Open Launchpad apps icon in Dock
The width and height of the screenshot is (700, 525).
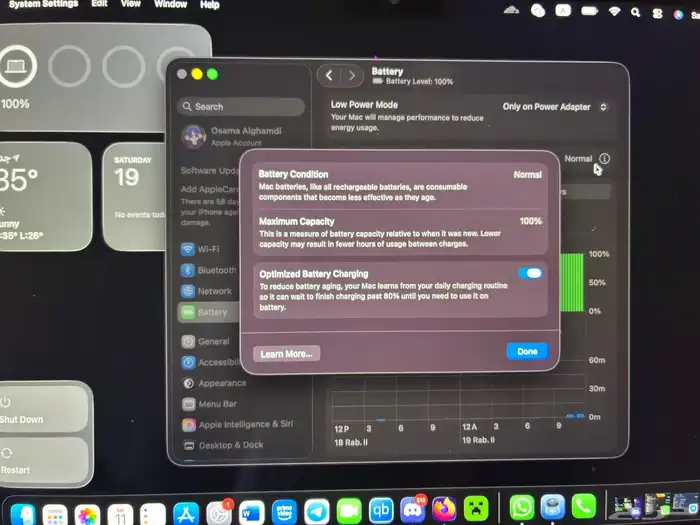(x=55, y=515)
